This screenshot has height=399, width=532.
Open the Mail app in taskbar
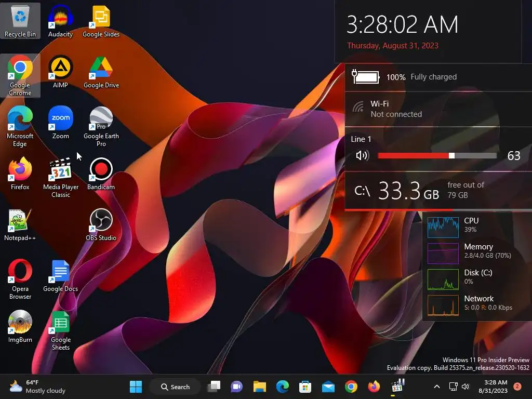tap(328, 387)
